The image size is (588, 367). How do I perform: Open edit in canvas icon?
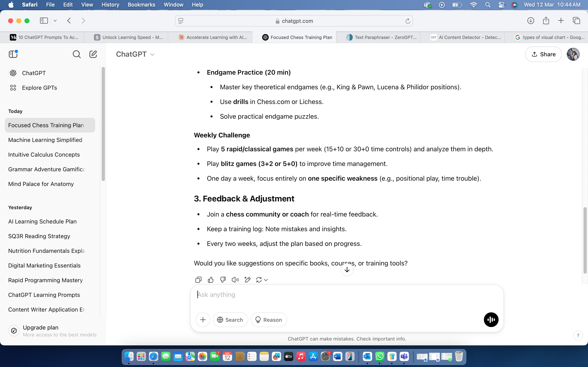pos(247,280)
